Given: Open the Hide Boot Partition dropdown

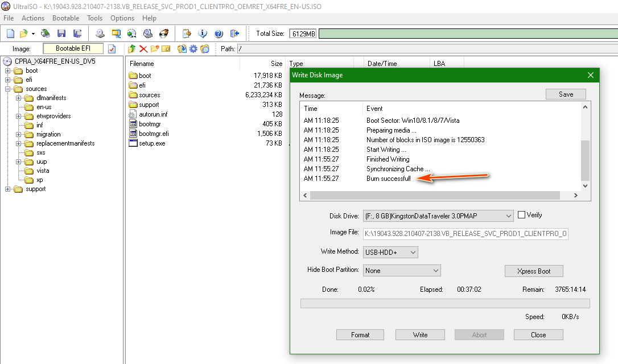Looking at the screenshot, I should click(x=402, y=271).
